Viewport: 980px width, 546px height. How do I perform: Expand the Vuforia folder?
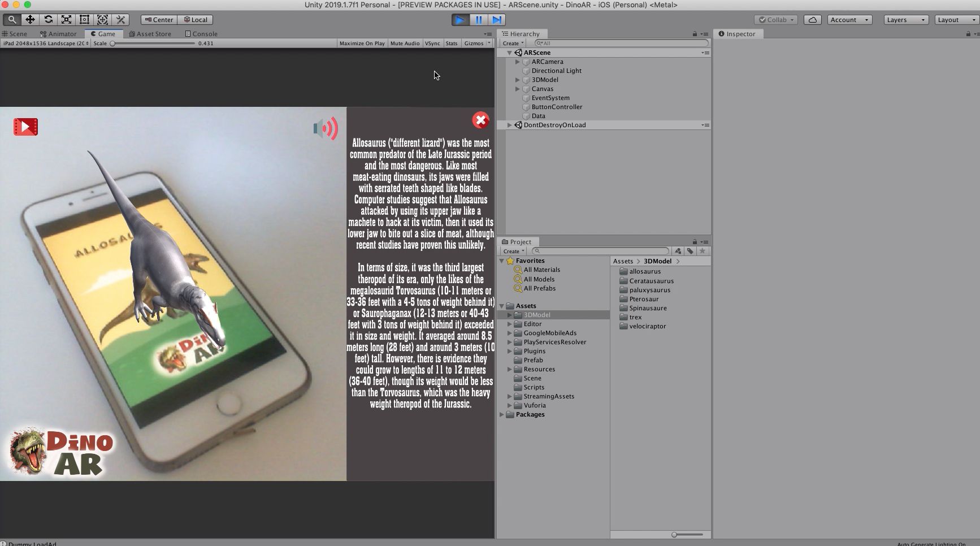509,405
